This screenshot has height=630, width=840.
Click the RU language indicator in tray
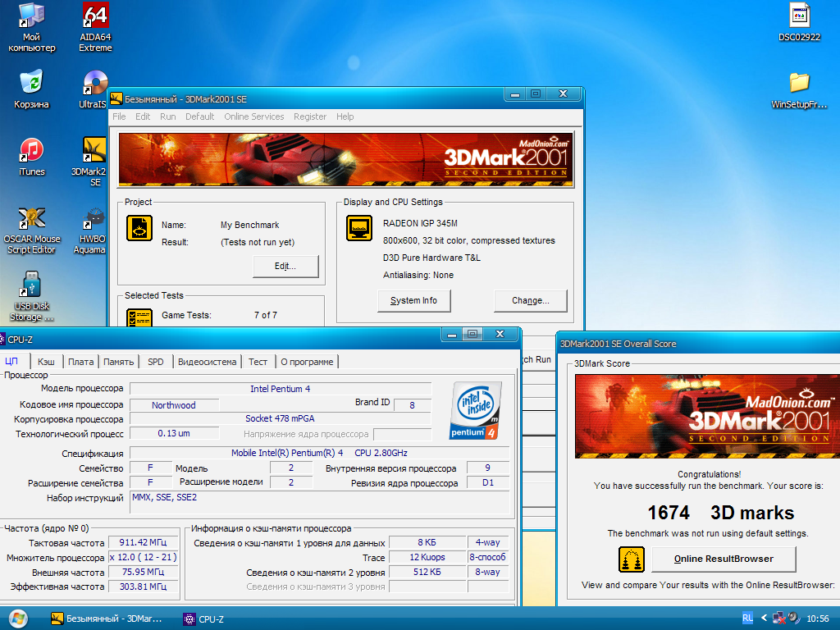pyautogui.click(x=747, y=619)
